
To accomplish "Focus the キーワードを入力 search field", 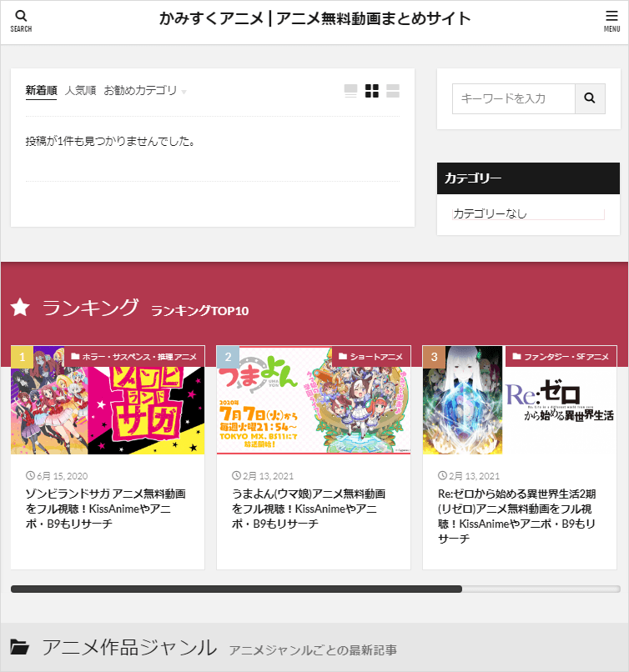I will click(x=514, y=98).
